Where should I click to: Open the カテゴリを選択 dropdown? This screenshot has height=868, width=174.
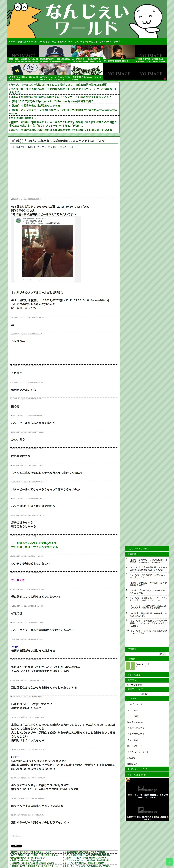[x=147, y=685]
